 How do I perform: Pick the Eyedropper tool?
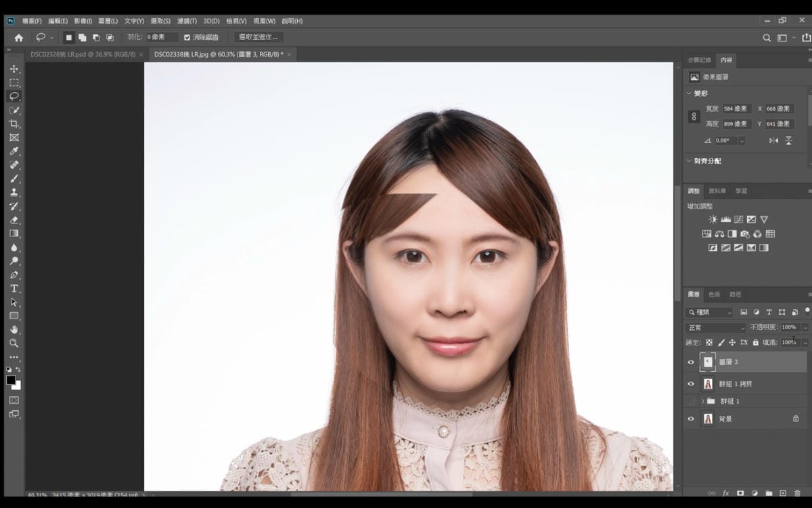(14, 151)
